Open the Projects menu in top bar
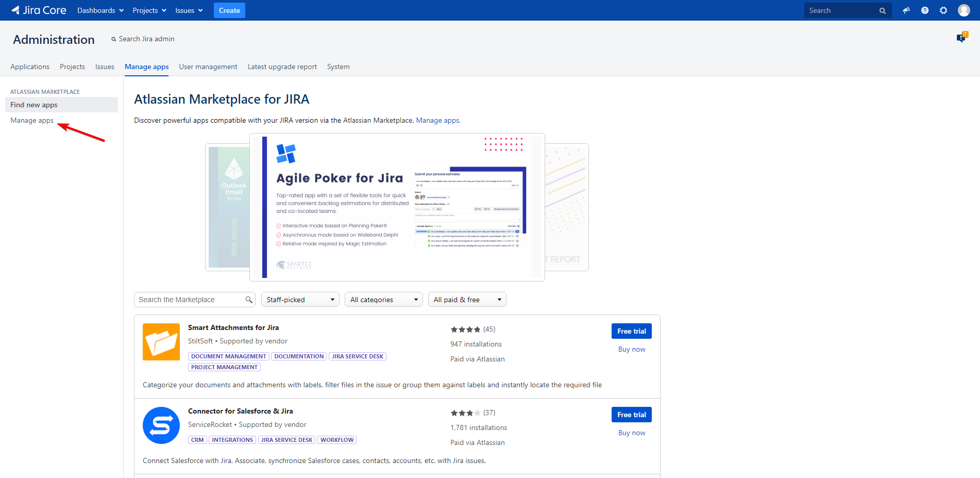 (x=149, y=10)
